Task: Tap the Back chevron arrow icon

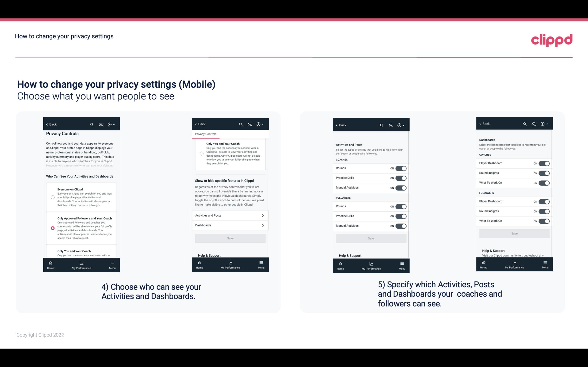Action: 47,124
